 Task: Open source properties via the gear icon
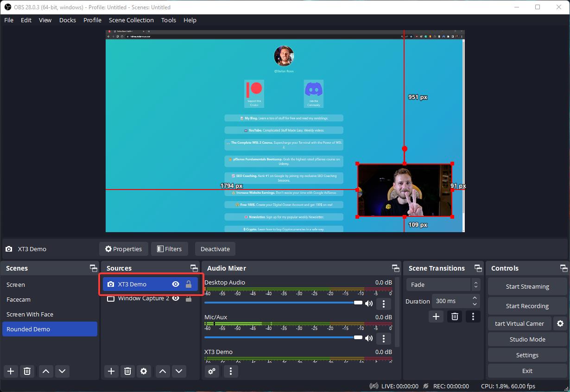[x=144, y=371]
